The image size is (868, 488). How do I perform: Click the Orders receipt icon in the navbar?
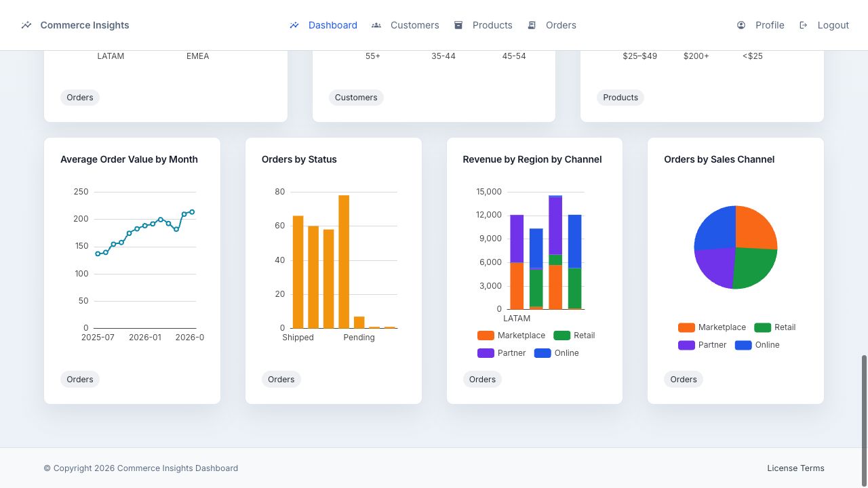532,25
